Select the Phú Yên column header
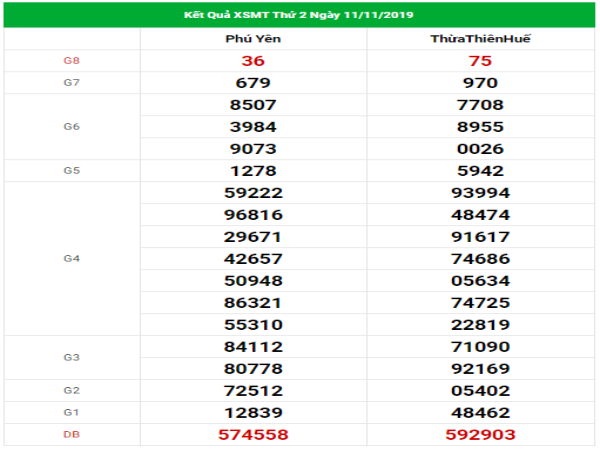 pos(252,40)
